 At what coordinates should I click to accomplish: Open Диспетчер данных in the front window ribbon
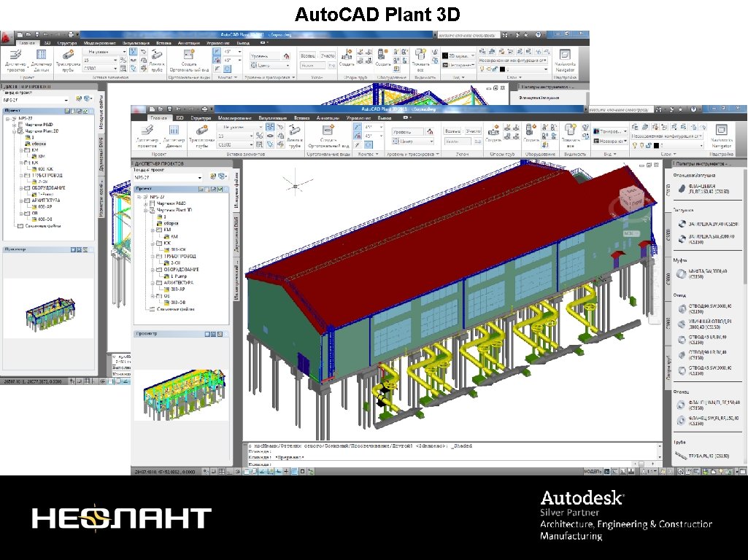point(174,136)
